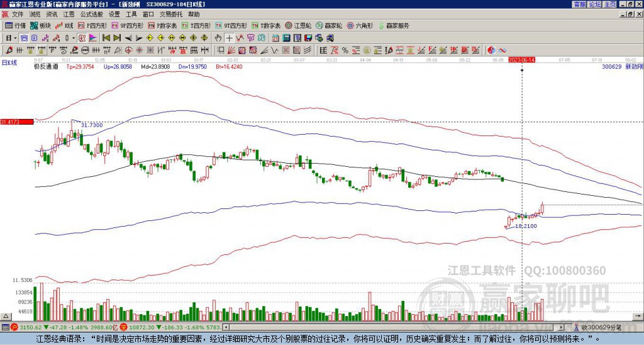Click the up-triangle button at volume panel corner
This screenshot has height=345, width=644.
pos(6,316)
